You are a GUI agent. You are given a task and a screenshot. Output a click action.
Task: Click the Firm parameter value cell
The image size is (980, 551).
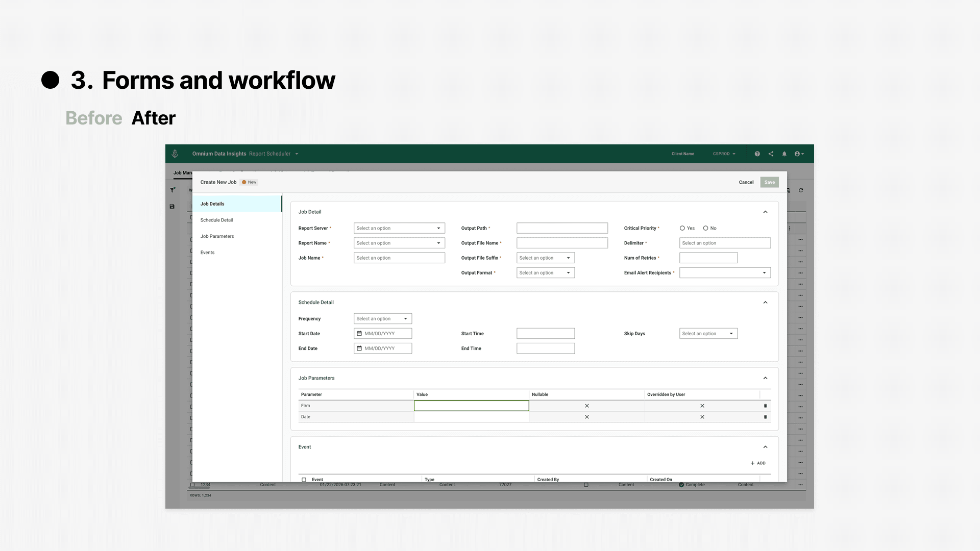click(x=471, y=406)
